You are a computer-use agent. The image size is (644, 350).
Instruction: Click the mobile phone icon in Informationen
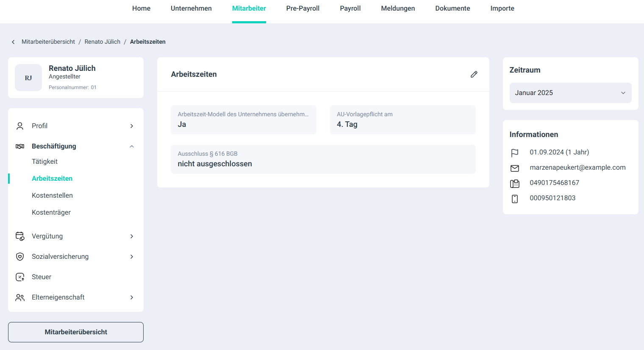click(x=514, y=199)
